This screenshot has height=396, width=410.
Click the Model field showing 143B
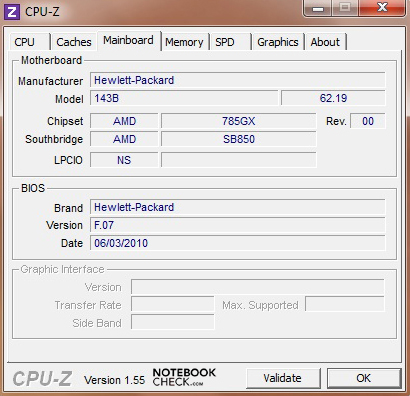184,98
